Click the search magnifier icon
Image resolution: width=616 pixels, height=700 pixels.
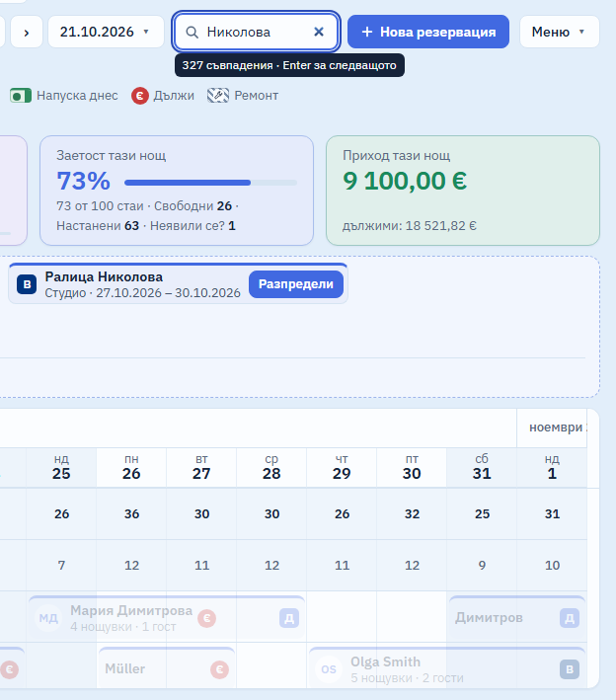coord(192,33)
